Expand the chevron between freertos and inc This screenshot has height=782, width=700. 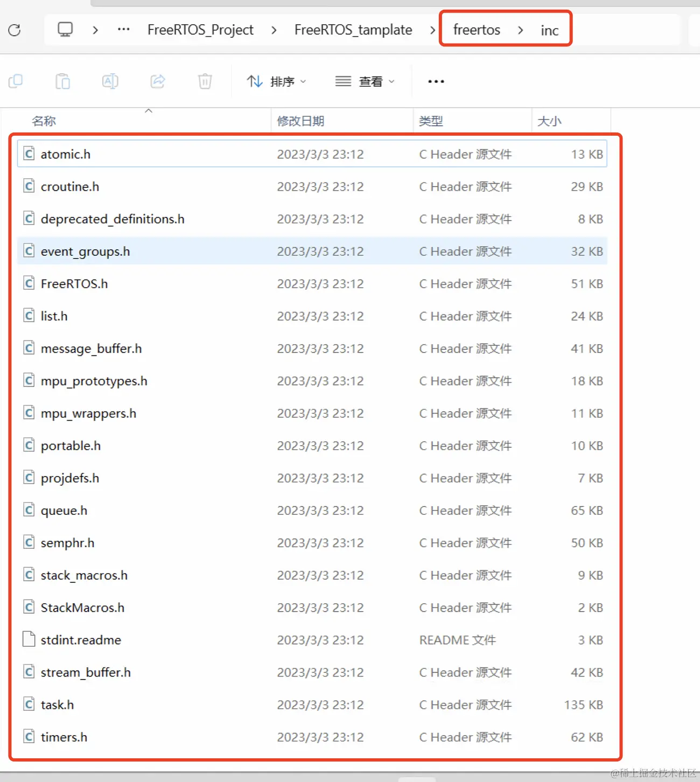click(x=520, y=30)
